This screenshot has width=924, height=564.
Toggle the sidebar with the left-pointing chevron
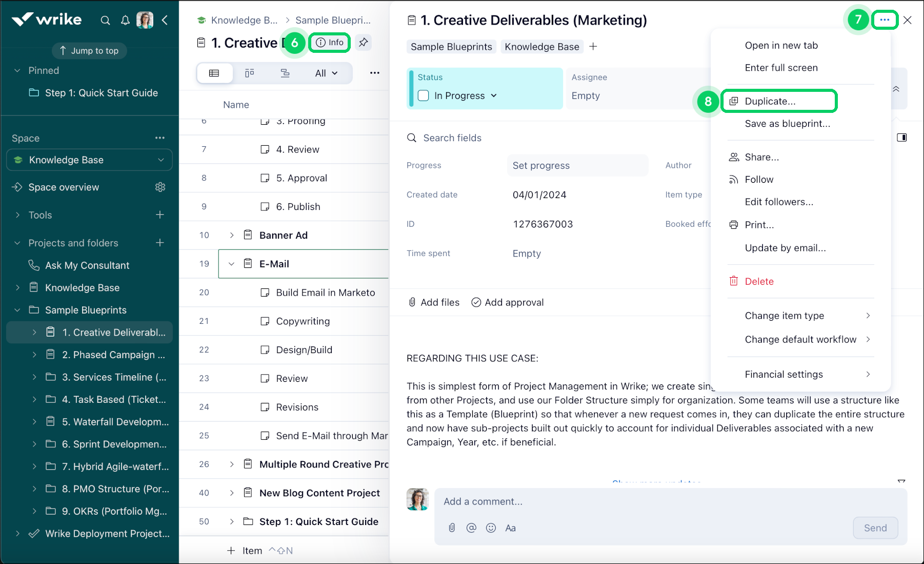165,20
